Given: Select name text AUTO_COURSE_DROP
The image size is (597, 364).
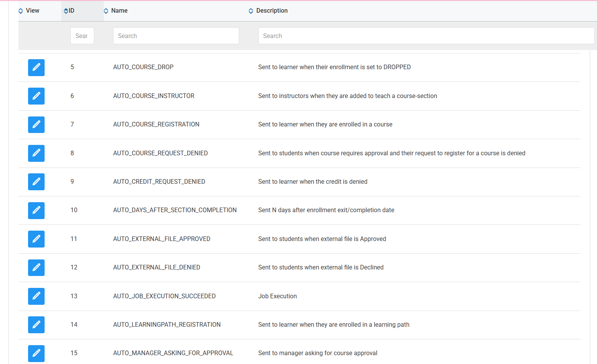Looking at the screenshot, I should point(143,67).
